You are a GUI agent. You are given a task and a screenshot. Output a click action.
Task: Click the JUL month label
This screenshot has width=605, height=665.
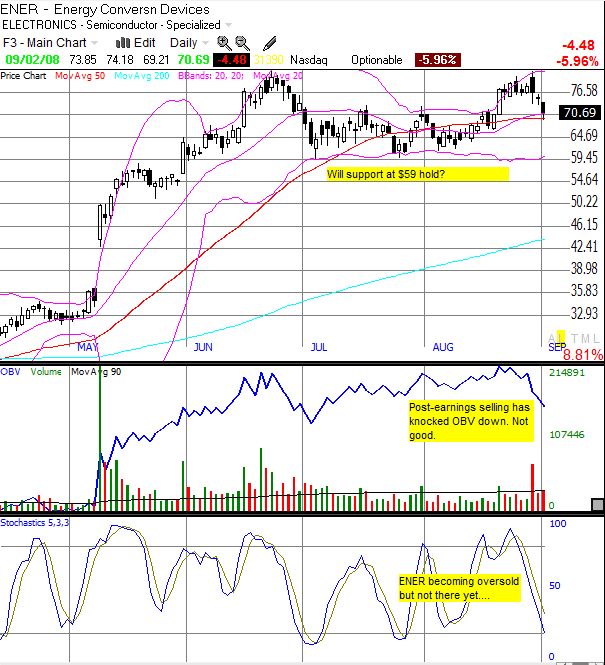coord(319,347)
